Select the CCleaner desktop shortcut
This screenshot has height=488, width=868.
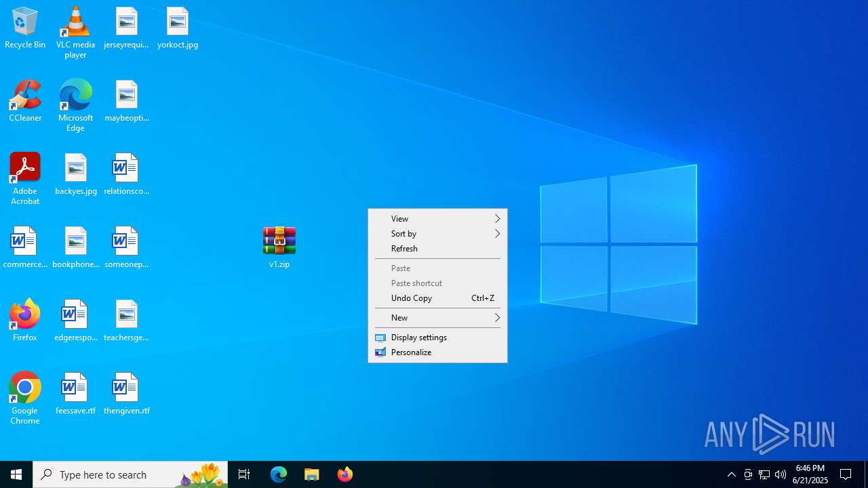[x=25, y=101]
